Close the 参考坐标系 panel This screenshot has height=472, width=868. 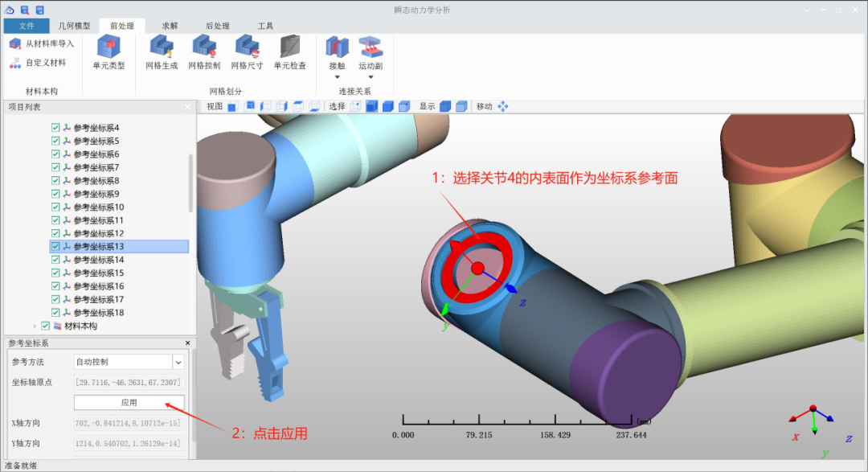(x=187, y=343)
